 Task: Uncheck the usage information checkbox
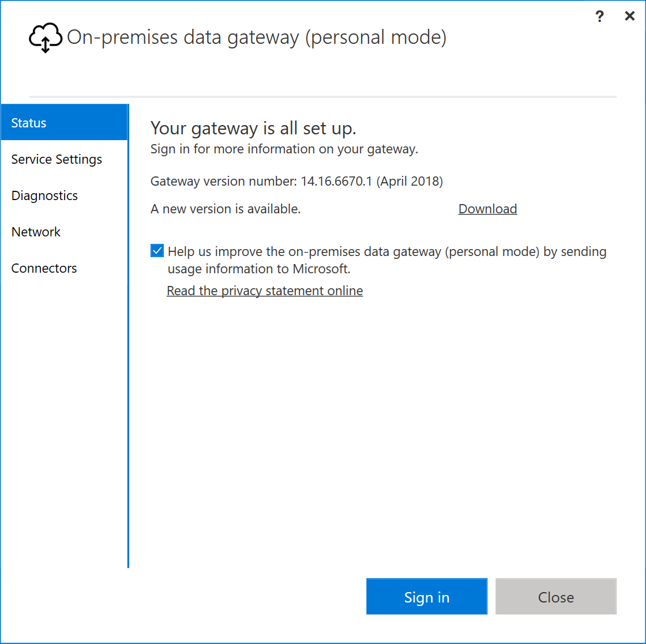pos(157,251)
